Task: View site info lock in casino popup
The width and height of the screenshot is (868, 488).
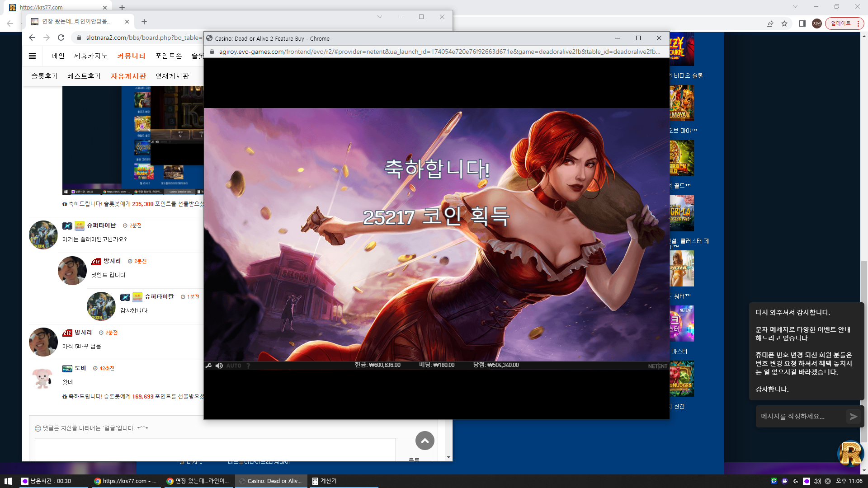Action: [x=211, y=52]
